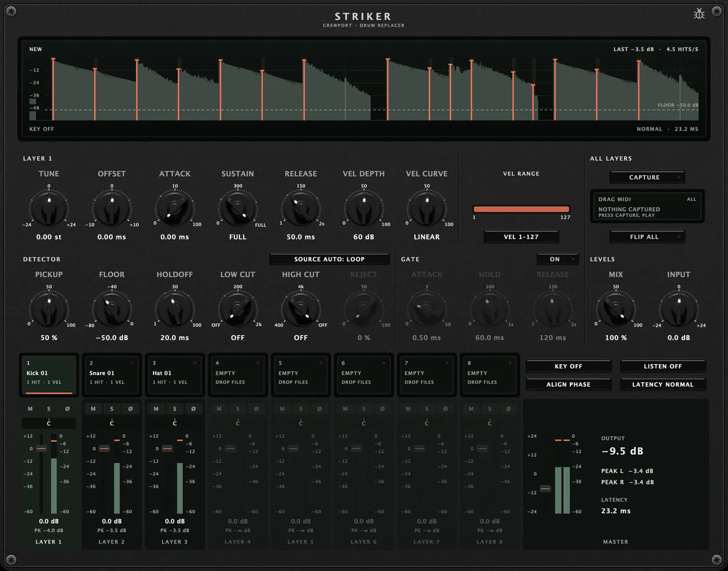Click the master output fader handle
The width and height of the screenshot is (728, 571).
545,488
